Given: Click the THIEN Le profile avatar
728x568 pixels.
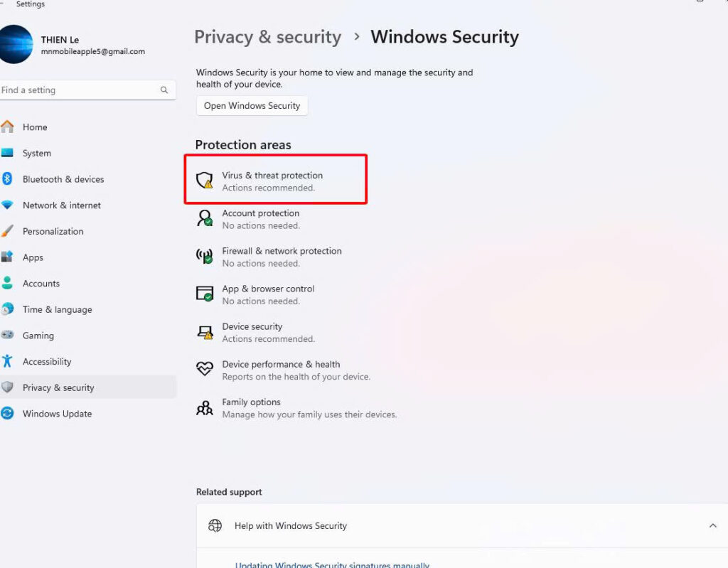Looking at the screenshot, I should [16, 44].
